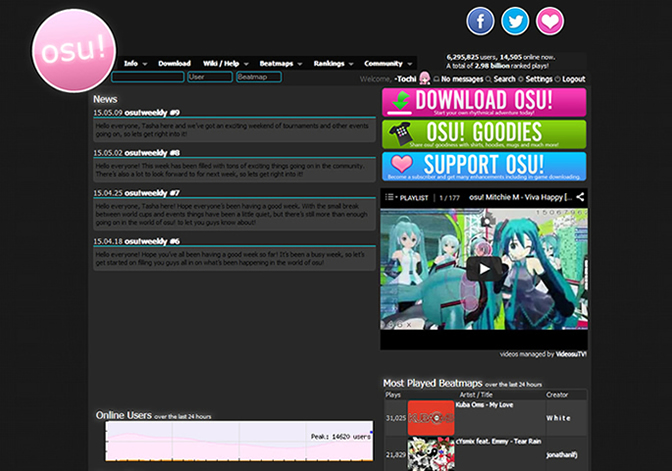Click the video title Mitchie M - Viva Happy

[x=520, y=197]
